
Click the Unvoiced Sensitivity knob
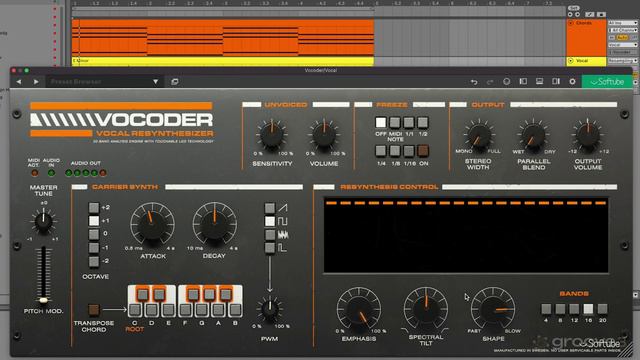tap(272, 135)
